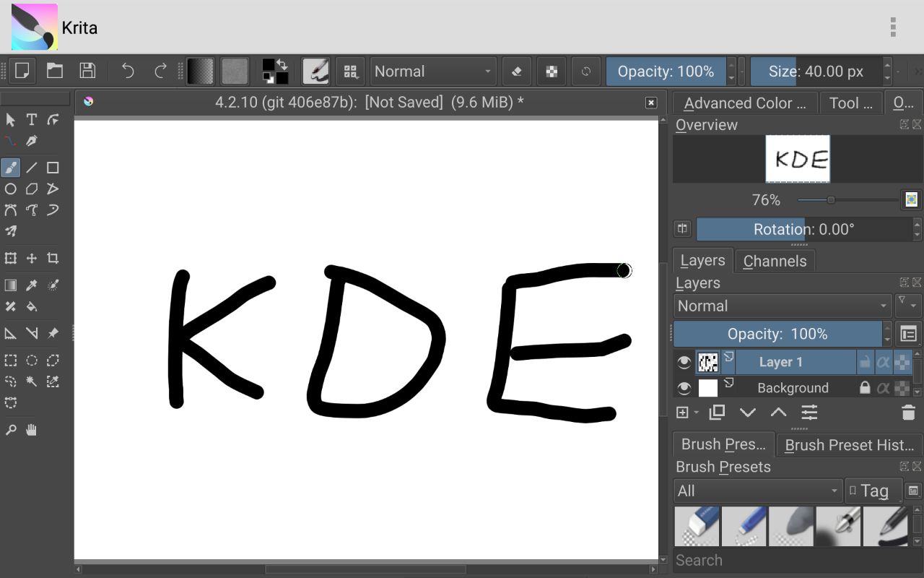The image size is (924, 578).
Task: Hide Layer 1 using eye icon
Action: click(684, 362)
